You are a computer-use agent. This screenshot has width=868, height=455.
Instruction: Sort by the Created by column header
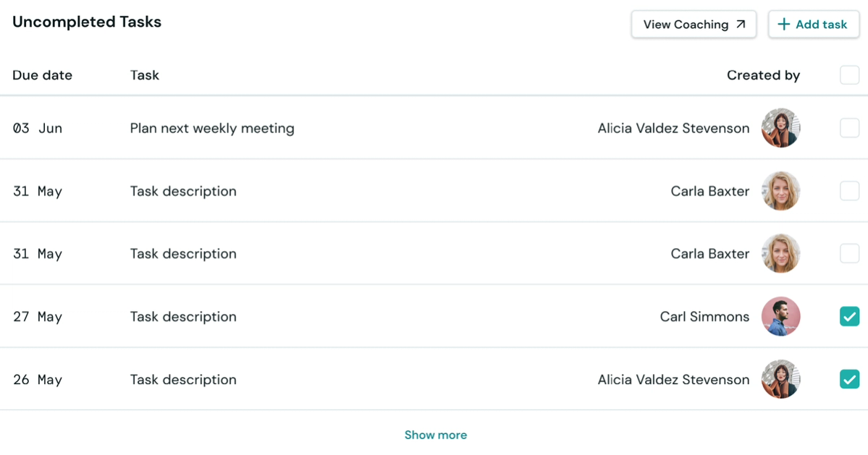tap(763, 75)
